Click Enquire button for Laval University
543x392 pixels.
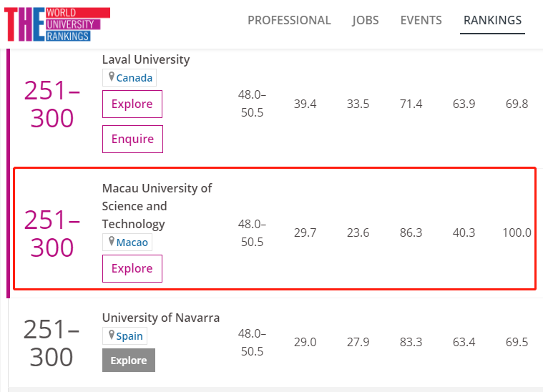[x=132, y=139]
